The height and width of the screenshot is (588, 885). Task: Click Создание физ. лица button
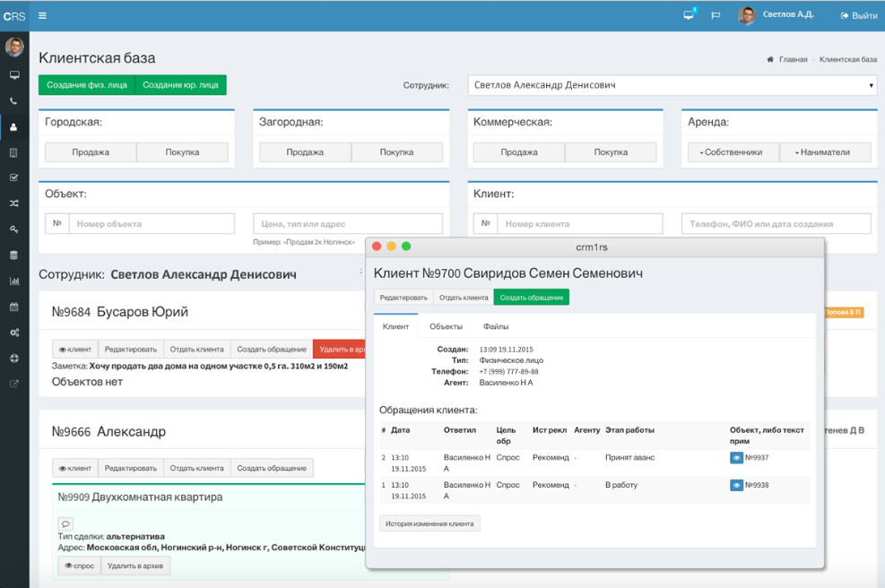(x=87, y=85)
